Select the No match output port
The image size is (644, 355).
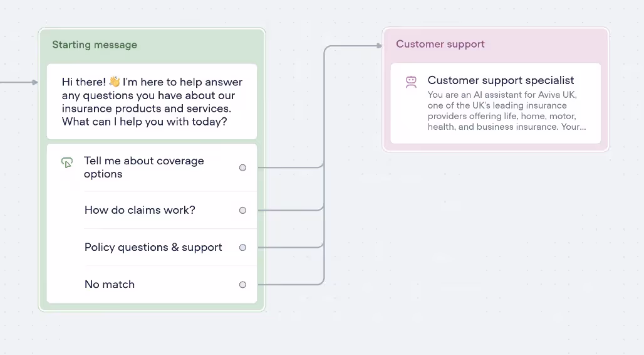click(242, 284)
